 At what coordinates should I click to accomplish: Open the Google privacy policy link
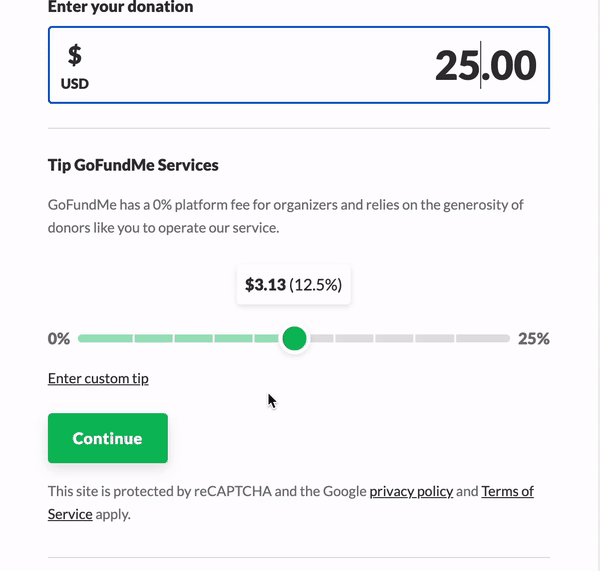[x=411, y=491]
